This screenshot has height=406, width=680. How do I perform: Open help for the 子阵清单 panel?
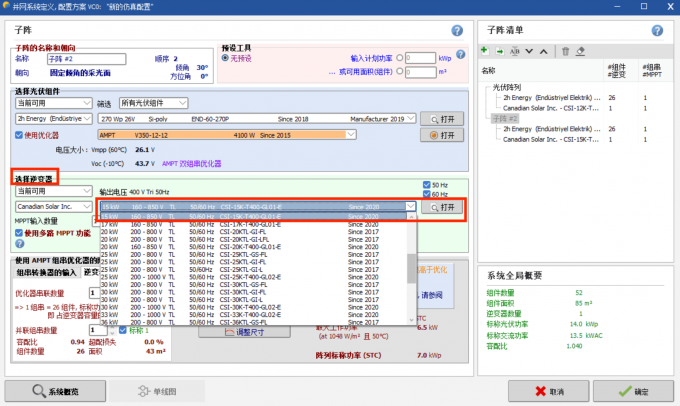pos(657,30)
